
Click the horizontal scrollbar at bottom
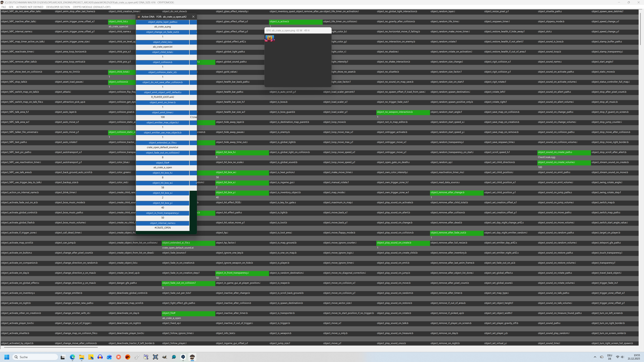pyautogui.click(x=51, y=347)
